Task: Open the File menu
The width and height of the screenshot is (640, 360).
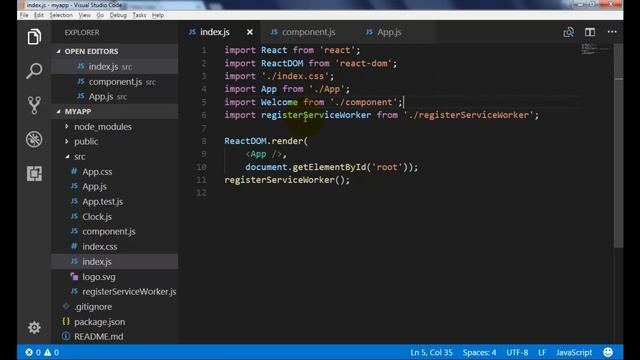Action: coord(24,15)
